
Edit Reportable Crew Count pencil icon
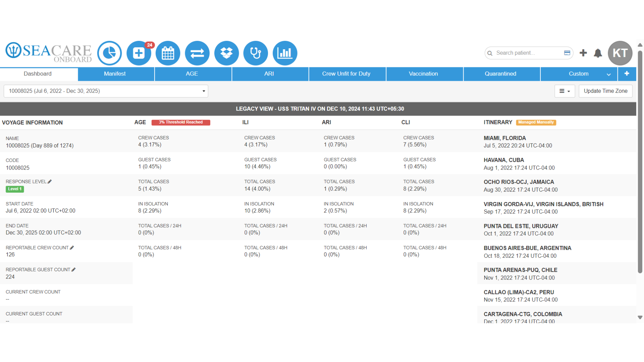72,247
